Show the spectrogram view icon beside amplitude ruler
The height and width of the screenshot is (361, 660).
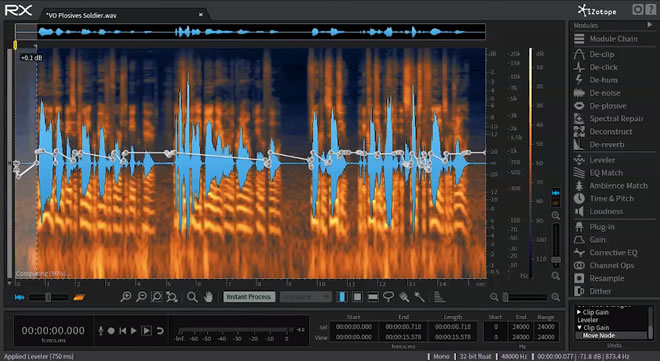pos(556,203)
